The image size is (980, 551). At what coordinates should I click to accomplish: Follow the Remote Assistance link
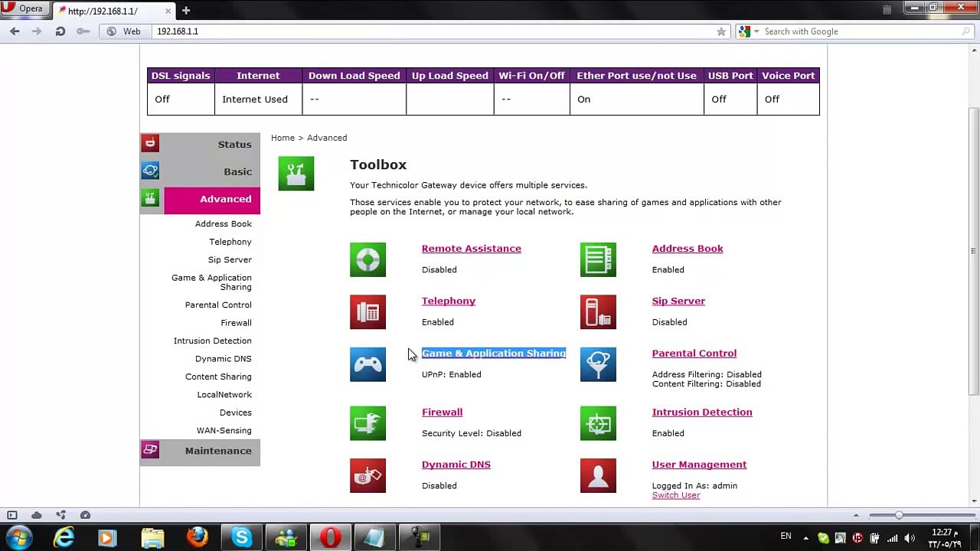tap(472, 249)
